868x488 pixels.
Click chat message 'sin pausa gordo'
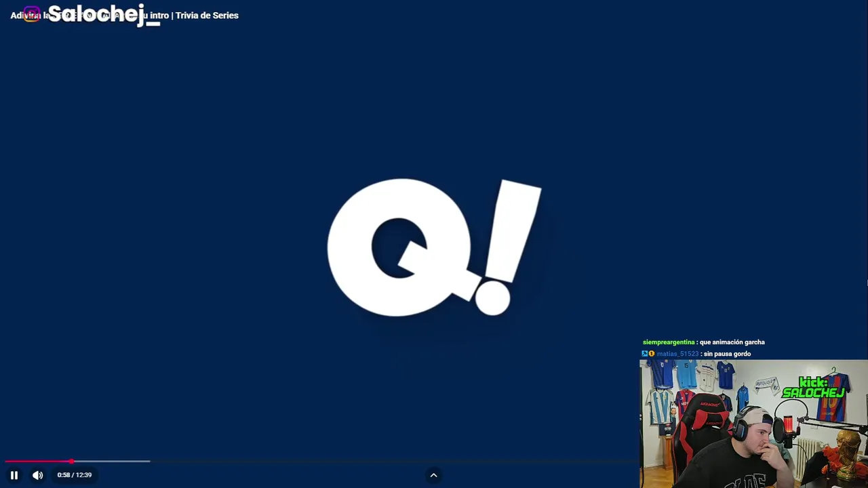727,354
